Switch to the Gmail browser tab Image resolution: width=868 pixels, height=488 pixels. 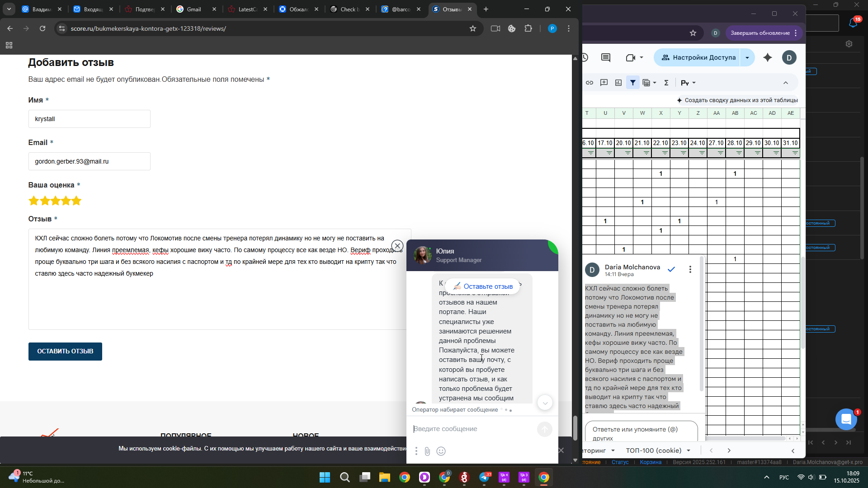tap(194, 9)
